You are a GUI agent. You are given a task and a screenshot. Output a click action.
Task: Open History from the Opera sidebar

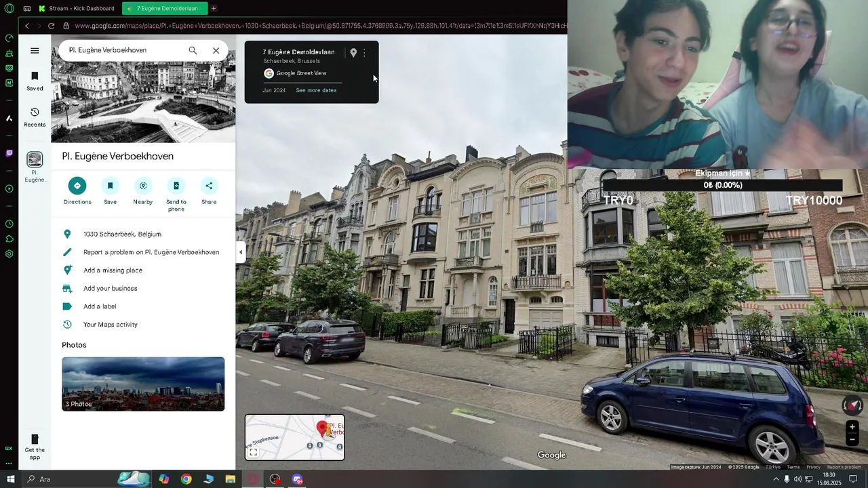9,224
